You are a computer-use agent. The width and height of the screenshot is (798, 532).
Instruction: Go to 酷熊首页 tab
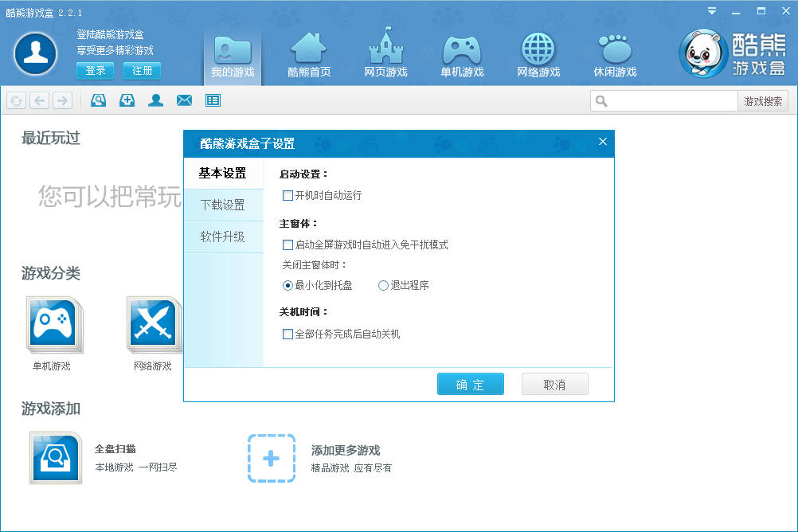coord(309,55)
